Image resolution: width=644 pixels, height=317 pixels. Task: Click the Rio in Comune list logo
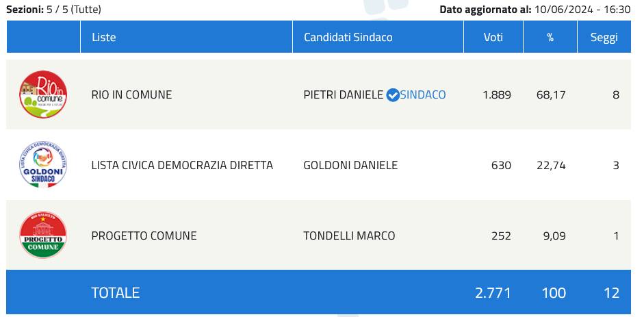click(x=43, y=94)
